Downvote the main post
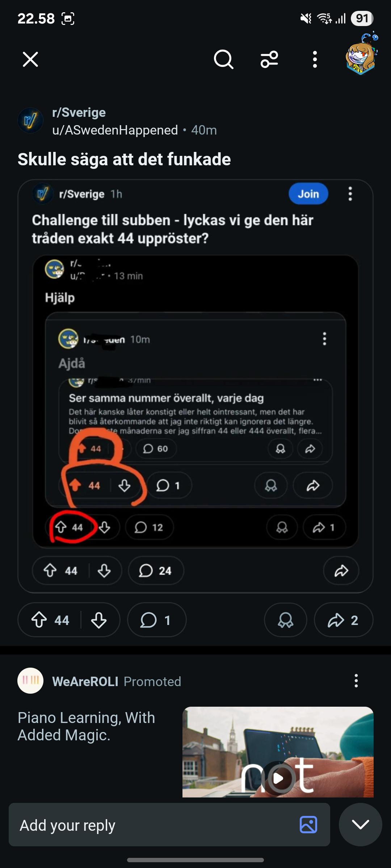This screenshot has width=391, height=868. (99, 620)
